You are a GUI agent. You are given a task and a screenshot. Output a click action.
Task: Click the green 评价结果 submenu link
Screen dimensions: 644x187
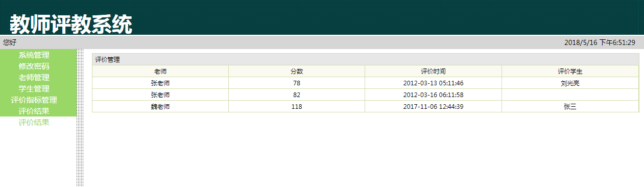click(34, 123)
